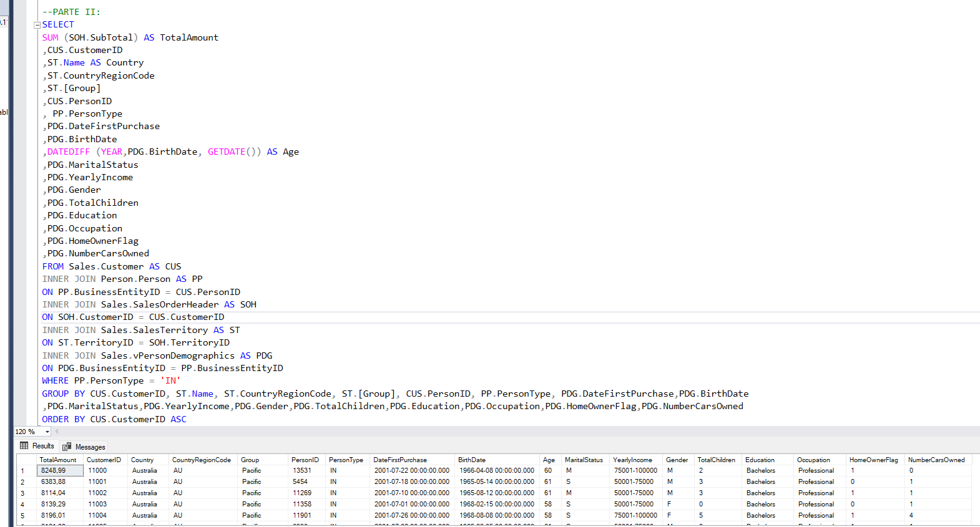The height and width of the screenshot is (527, 980).
Task: Click the Results grid icon
Action: tap(24, 446)
